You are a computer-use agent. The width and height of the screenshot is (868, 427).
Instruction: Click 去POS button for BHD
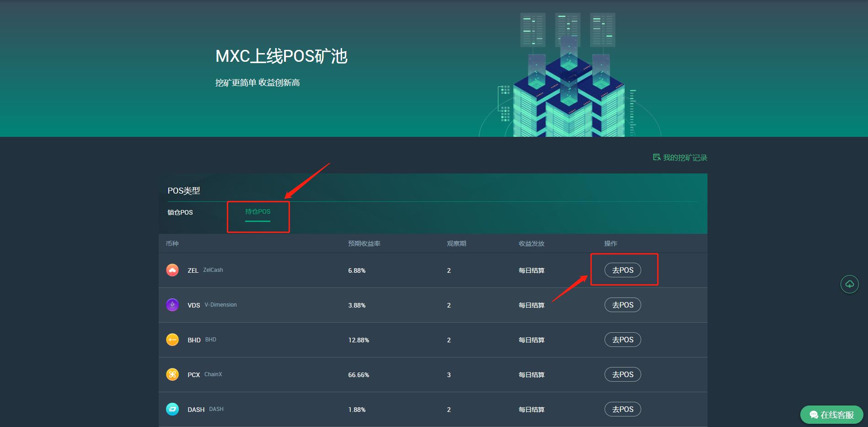click(623, 340)
